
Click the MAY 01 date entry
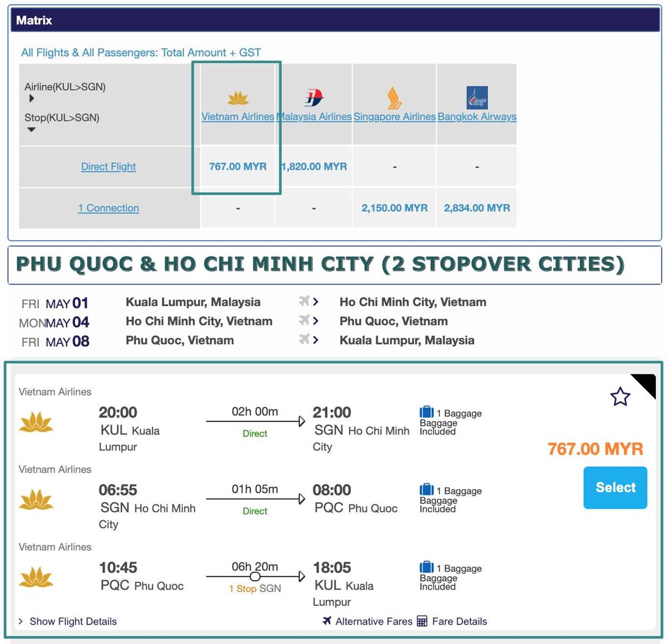[55, 303]
